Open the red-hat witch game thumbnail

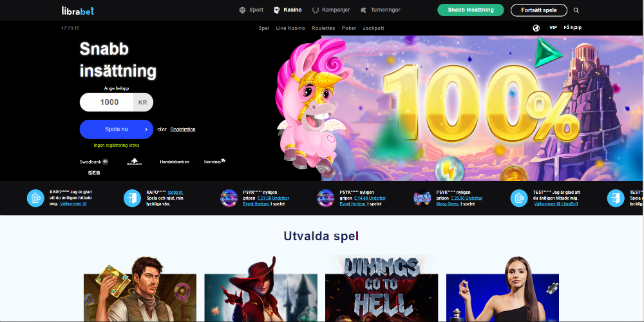point(261,289)
